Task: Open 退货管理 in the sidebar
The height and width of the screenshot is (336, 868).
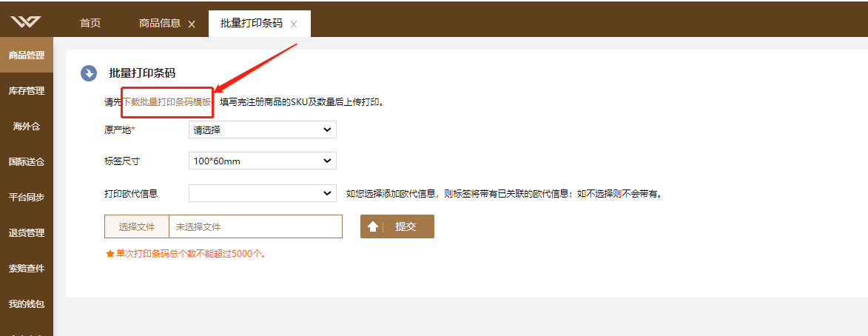Action: tap(27, 233)
